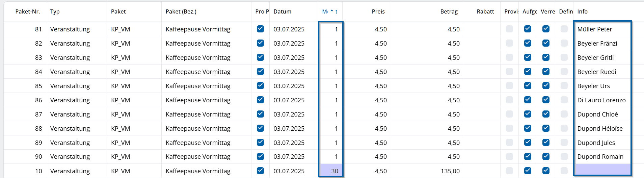Screen dimensions: 644x178
Task: Select the Betrag cell showing 135,00
Action: 450,171
